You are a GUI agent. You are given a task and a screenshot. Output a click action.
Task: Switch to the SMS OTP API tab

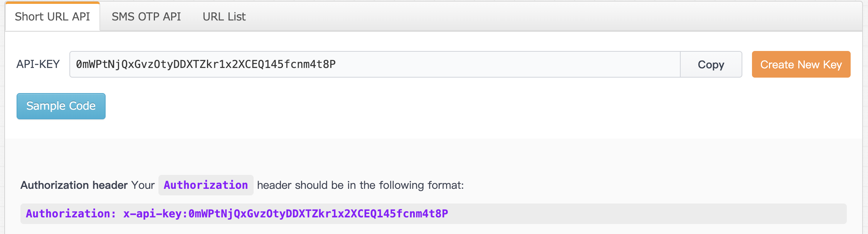click(146, 17)
